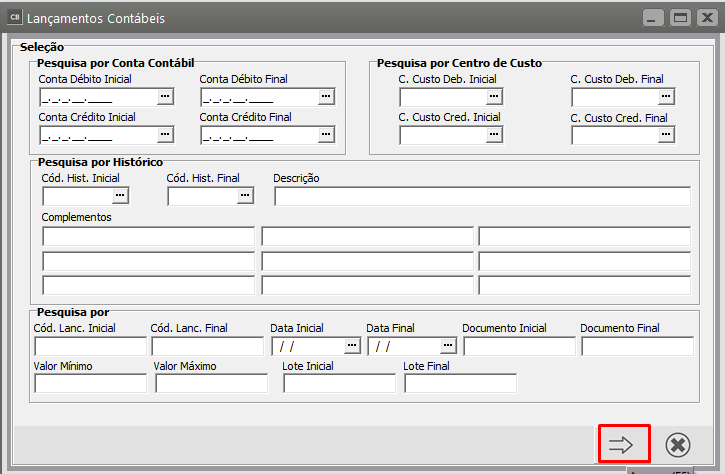Open lookup for Cód. Hist. Inicial

pos(121,196)
